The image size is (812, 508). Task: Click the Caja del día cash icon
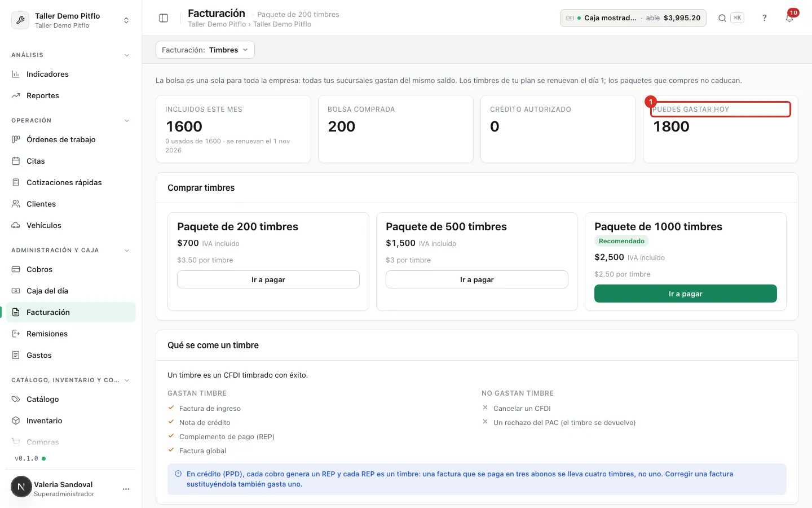[x=16, y=291]
